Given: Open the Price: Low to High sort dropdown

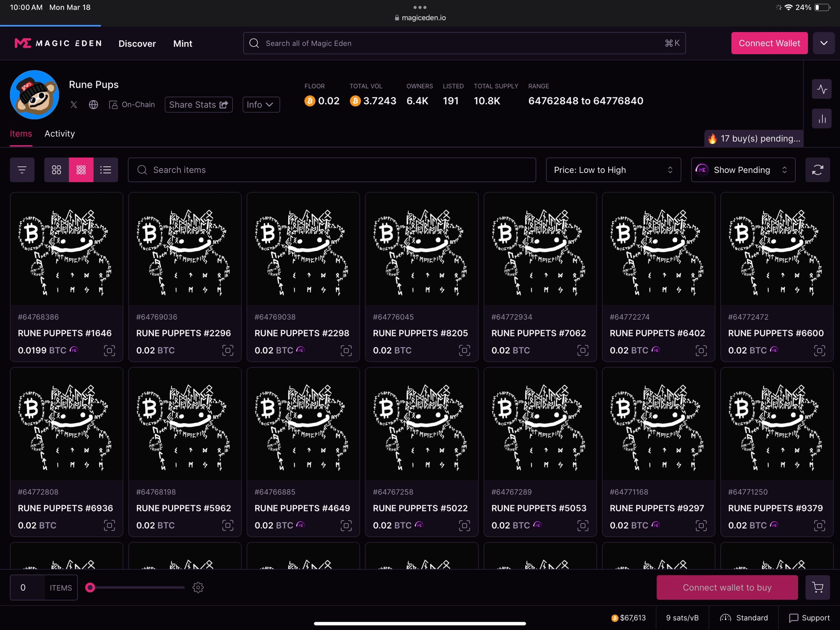Looking at the screenshot, I should (x=613, y=170).
